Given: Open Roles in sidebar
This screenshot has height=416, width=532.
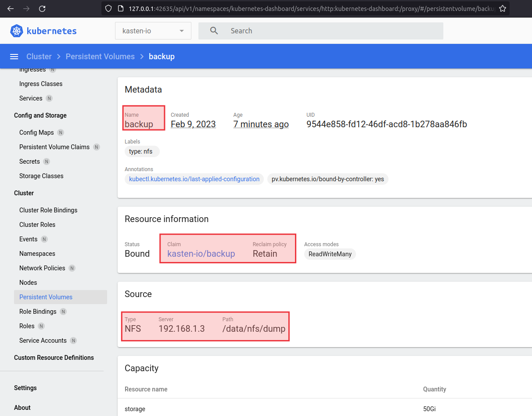Looking at the screenshot, I should [27, 326].
